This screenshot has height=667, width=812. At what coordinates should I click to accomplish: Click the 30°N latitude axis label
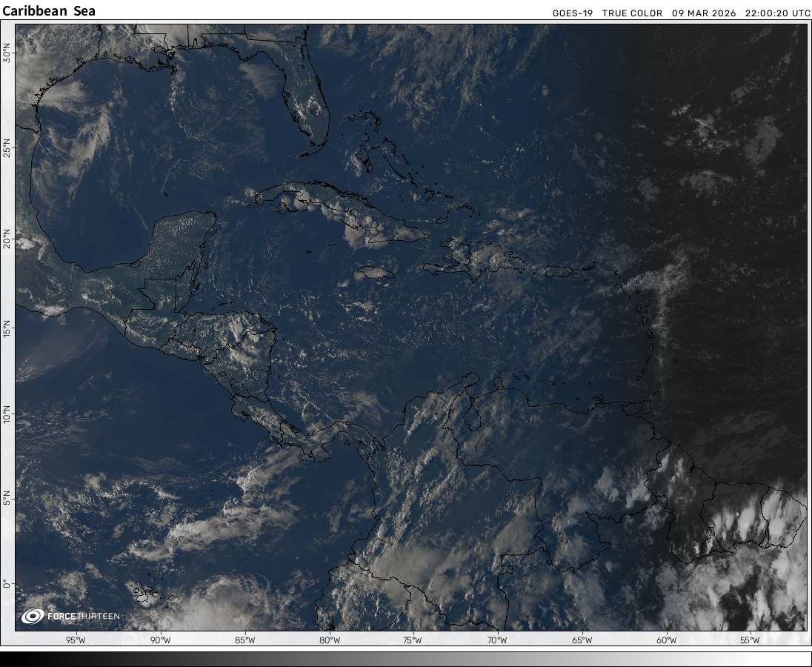coord(7,53)
